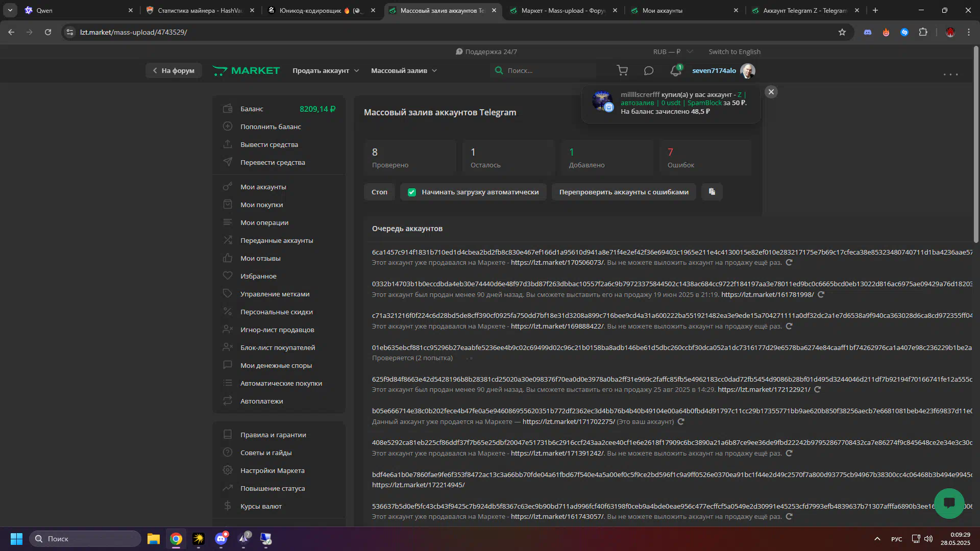Open the https://lzt.market/172214945/ link
The image size is (980, 551).
coord(418,485)
